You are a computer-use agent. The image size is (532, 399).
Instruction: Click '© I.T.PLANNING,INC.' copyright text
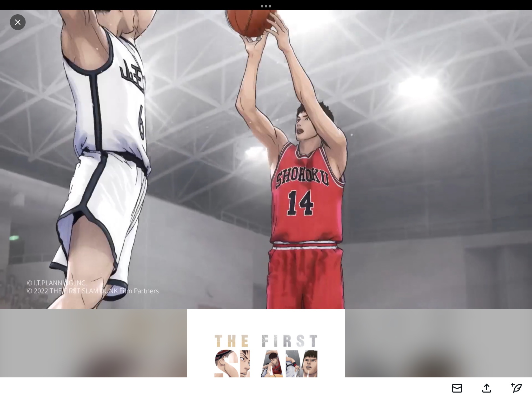point(57,283)
